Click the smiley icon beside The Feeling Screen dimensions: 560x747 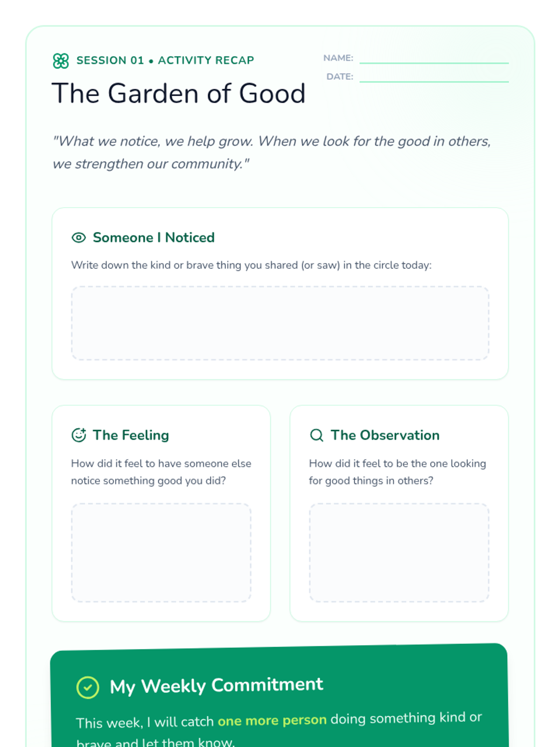click(78, 435)
